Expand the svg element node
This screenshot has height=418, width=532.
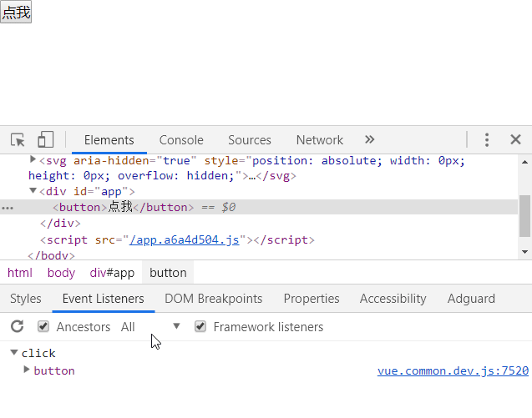pos(33,159)
